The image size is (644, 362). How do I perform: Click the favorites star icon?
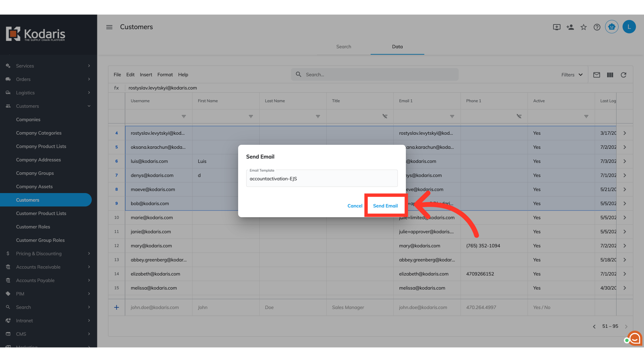pyautogui.click(x=584, y=27)
